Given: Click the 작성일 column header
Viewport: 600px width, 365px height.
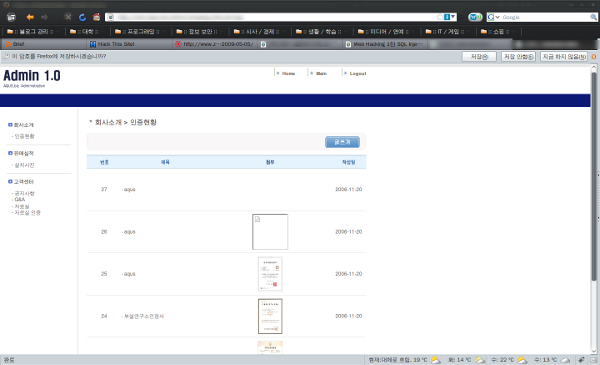Looking at the screenshot, I should tap(349, 162).
